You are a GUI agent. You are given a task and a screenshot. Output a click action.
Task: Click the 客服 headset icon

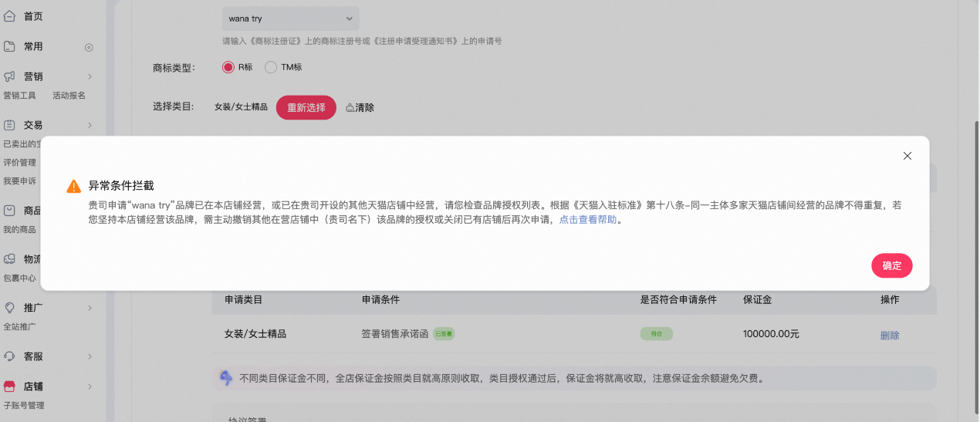point(9,356)
